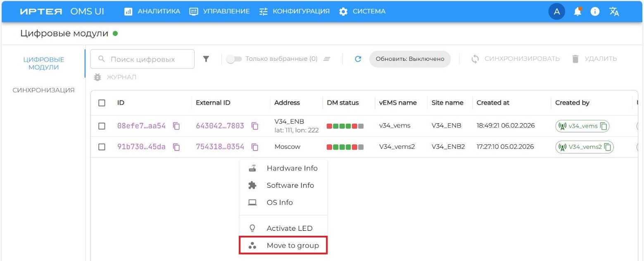Copy the v34_vems creator name
This screenshot has width=644, height=261.
(604, 126)
